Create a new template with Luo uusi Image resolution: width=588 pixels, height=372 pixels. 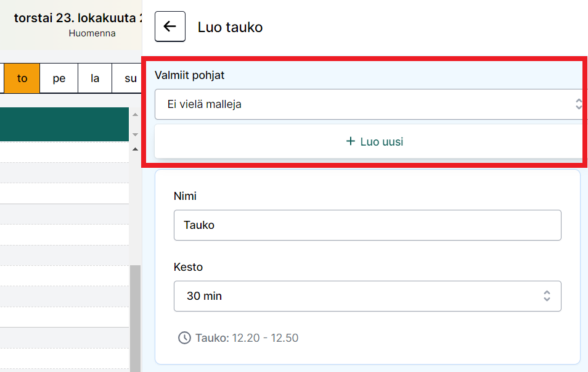coord(374,142)
